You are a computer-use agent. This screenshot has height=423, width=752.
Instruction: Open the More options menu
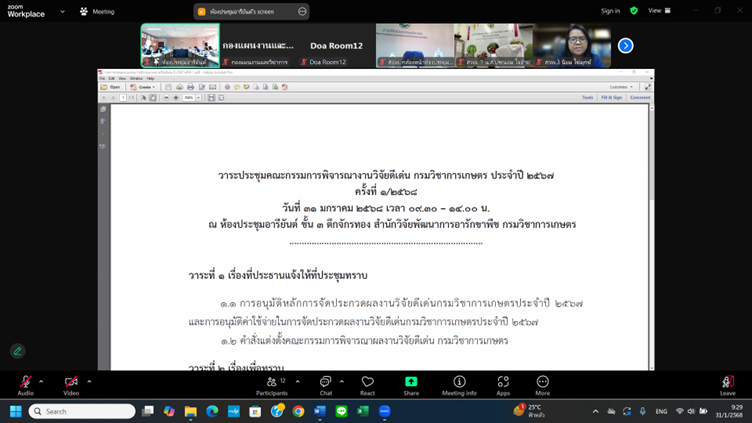click(542, 385)
